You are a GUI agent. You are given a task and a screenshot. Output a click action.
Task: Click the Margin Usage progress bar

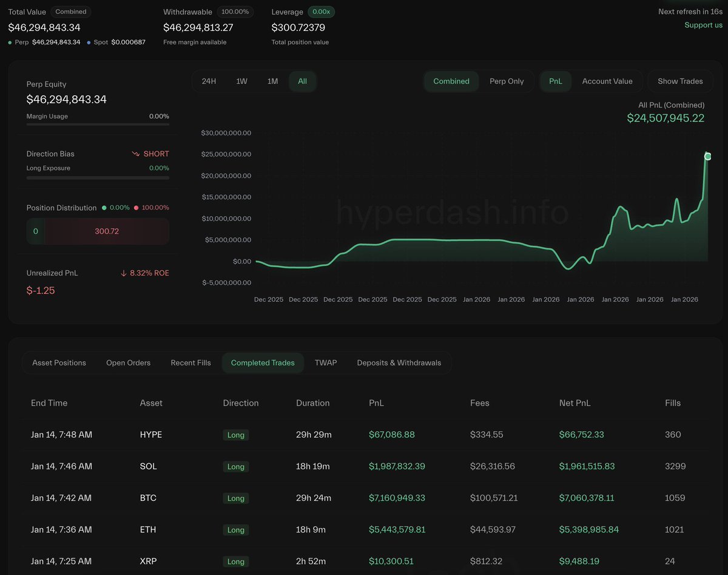(x=98, y=124)
